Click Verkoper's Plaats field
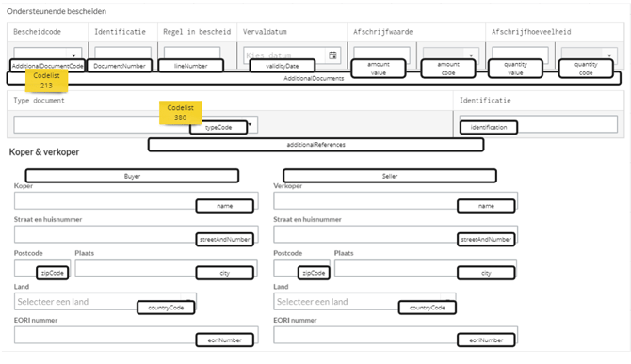The width and height of the screenshot is (631, 364). tap(426, 267)
